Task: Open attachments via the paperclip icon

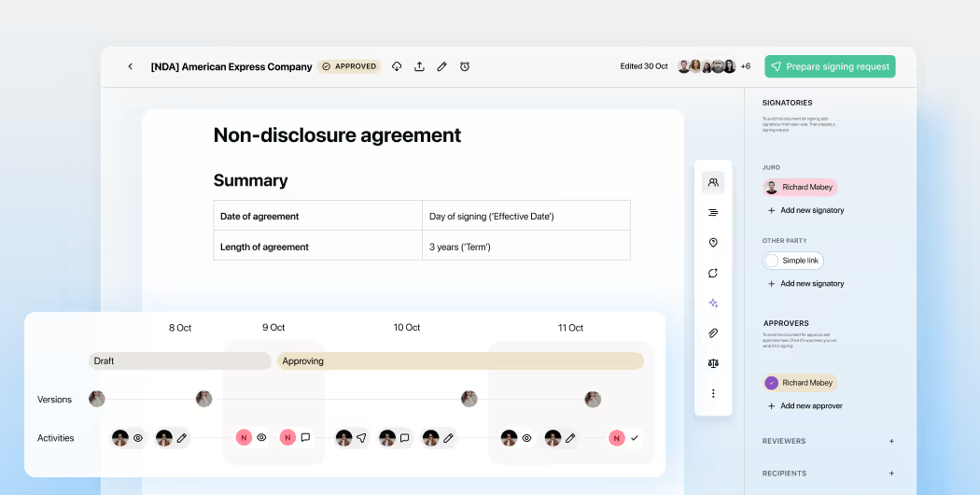Action: coord(713,332)
